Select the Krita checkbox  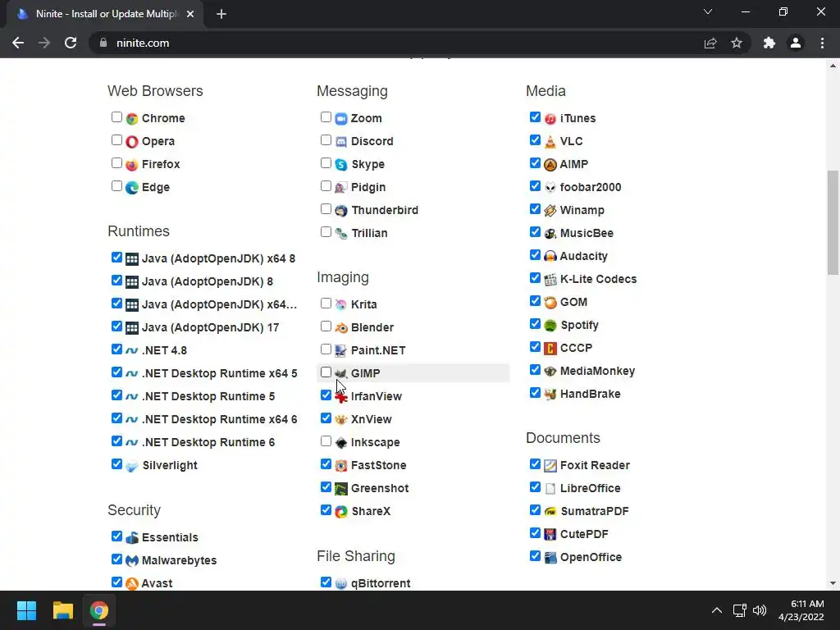326,304
